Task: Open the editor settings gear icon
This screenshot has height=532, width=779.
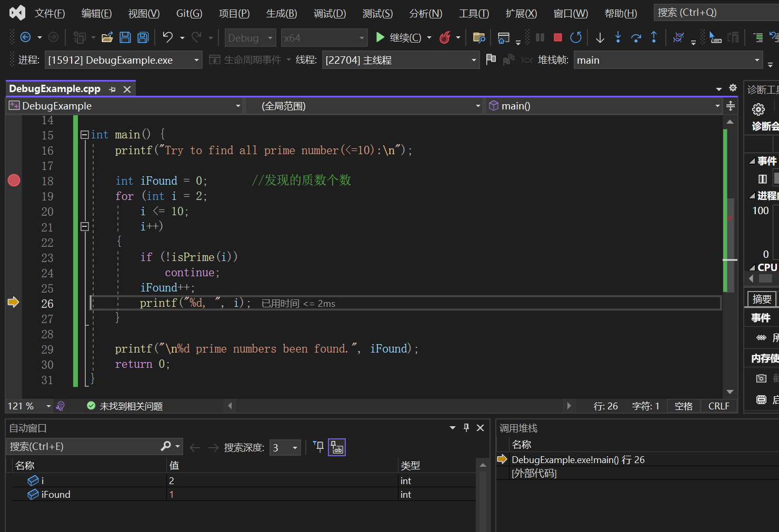Action: click(x=733, y=88)
